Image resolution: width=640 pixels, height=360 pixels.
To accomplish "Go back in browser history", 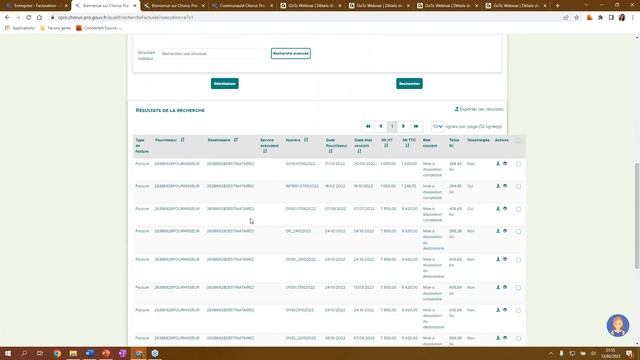I will [7, 18].
